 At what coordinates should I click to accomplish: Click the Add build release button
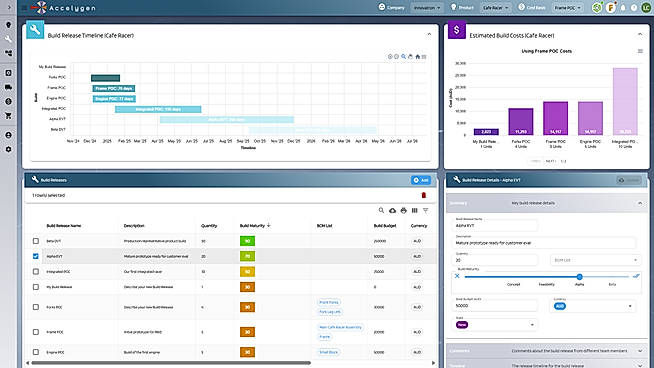421,180
